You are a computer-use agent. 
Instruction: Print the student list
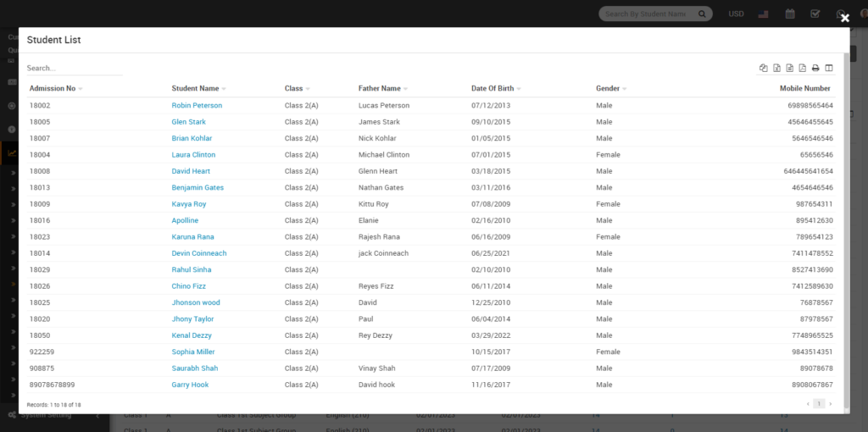coord(815,68)
